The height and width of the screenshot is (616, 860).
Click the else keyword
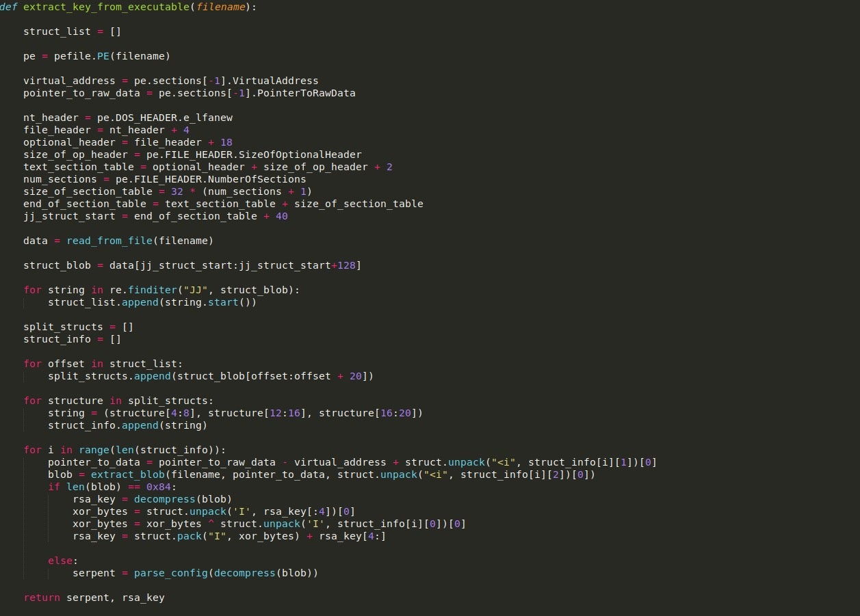60,561
